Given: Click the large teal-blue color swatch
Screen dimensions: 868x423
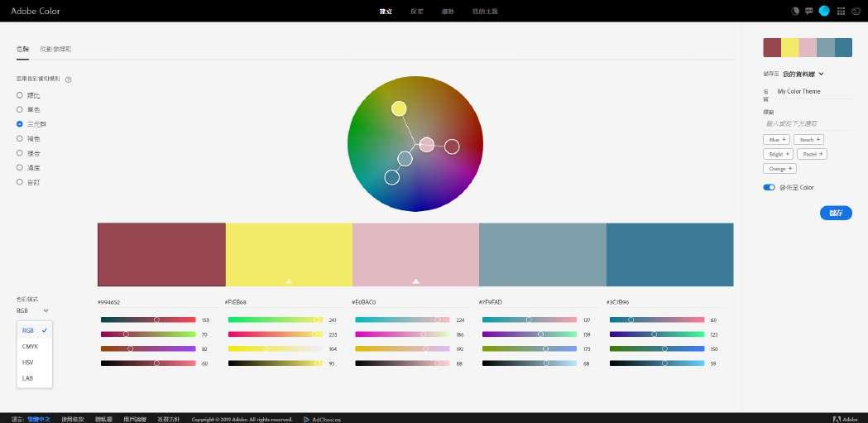Looking at the screenshot, I should tap(669, 255).
